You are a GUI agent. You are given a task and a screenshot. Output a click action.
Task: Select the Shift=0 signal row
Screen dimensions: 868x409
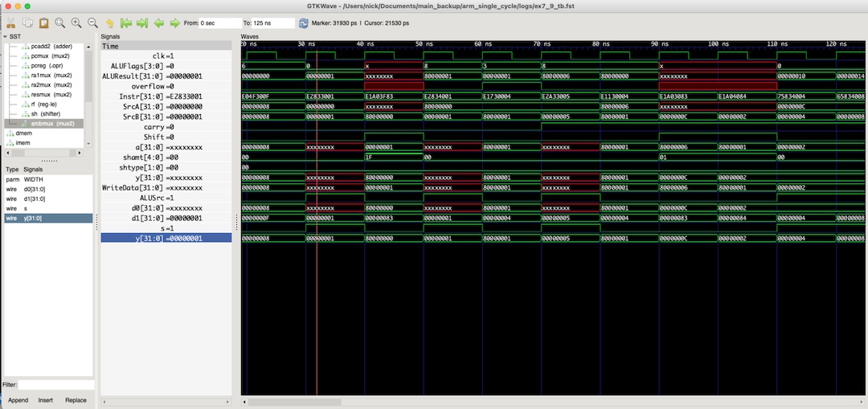coord(166,137)
